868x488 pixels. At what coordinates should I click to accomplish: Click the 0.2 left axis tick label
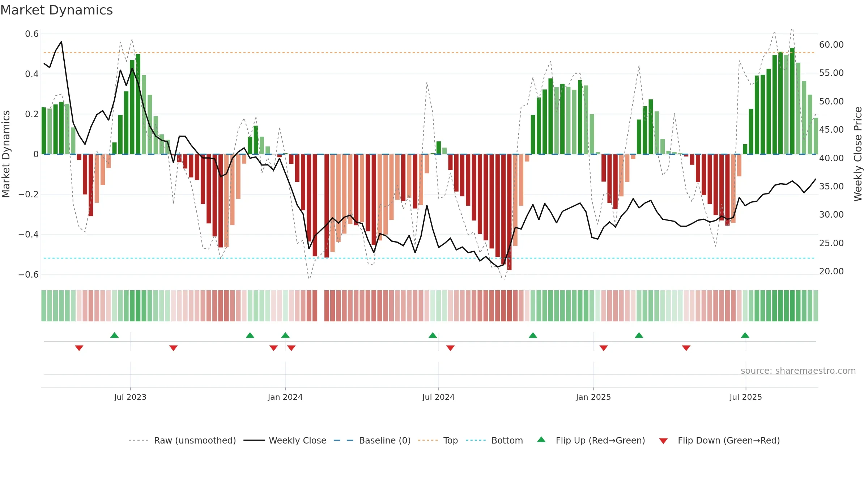click(32, 114)
